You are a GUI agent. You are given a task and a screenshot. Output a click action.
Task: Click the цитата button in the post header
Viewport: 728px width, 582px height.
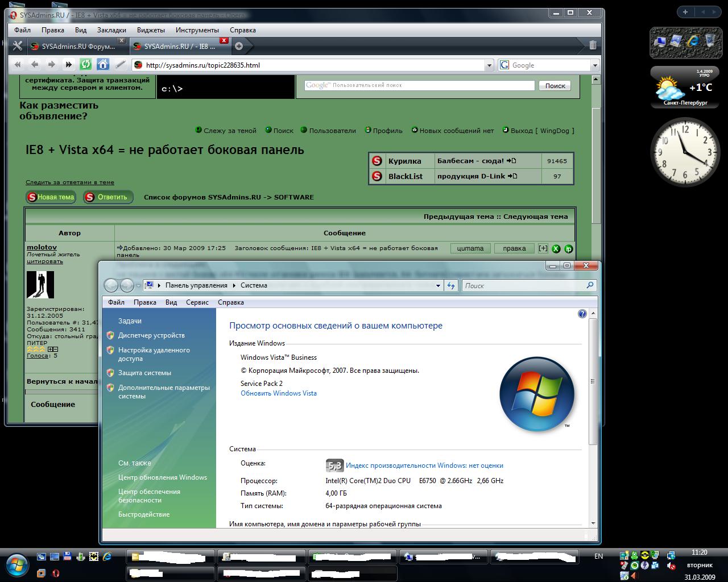point(470,248)
